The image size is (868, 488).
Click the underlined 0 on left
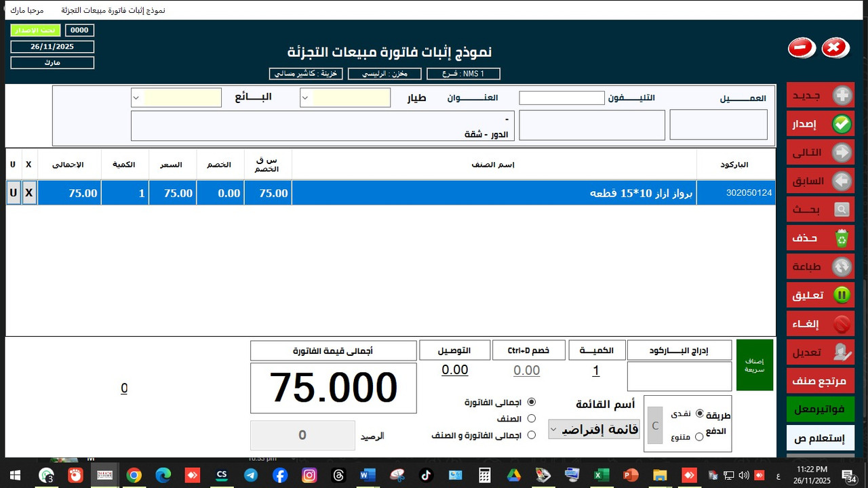(124, 388)
